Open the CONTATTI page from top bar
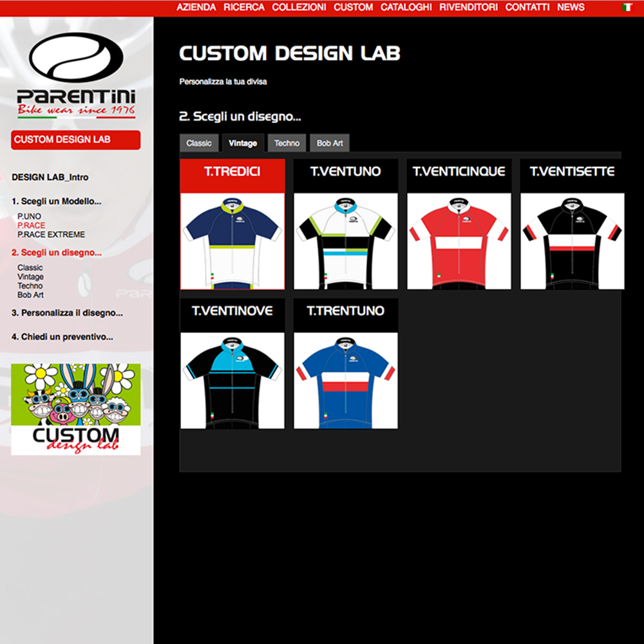 coord(527,7)
